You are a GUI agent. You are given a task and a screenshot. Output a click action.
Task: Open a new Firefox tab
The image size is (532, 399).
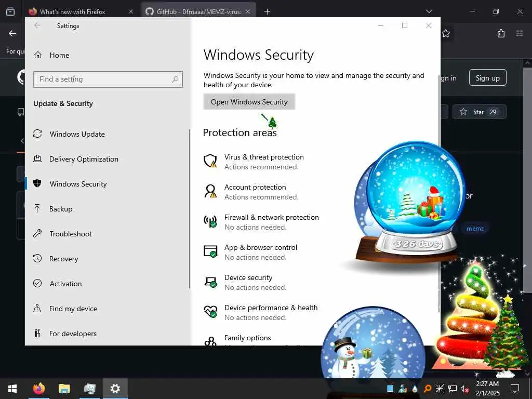(268, 12)
